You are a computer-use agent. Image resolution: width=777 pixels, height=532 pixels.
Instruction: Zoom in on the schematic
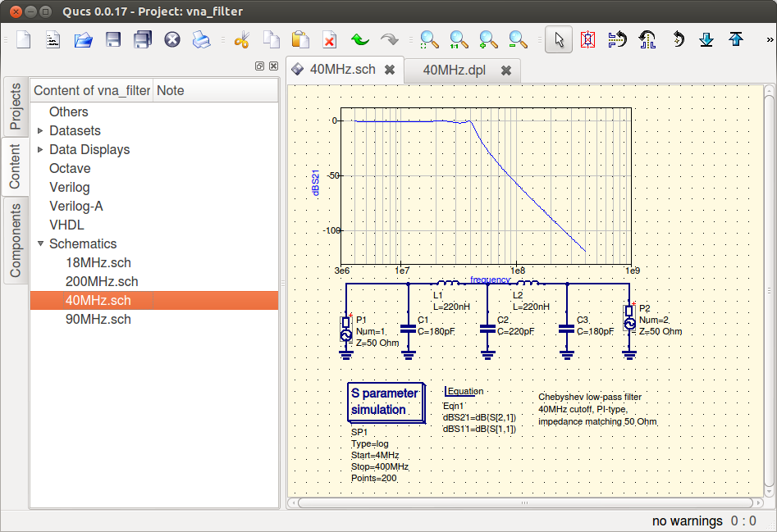[488, 39]
